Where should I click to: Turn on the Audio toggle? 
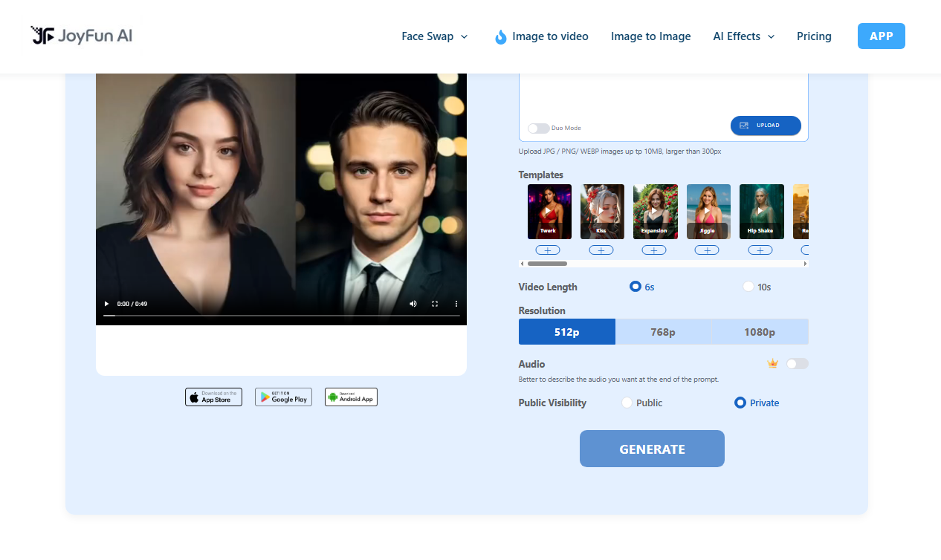tap(797, 363)
